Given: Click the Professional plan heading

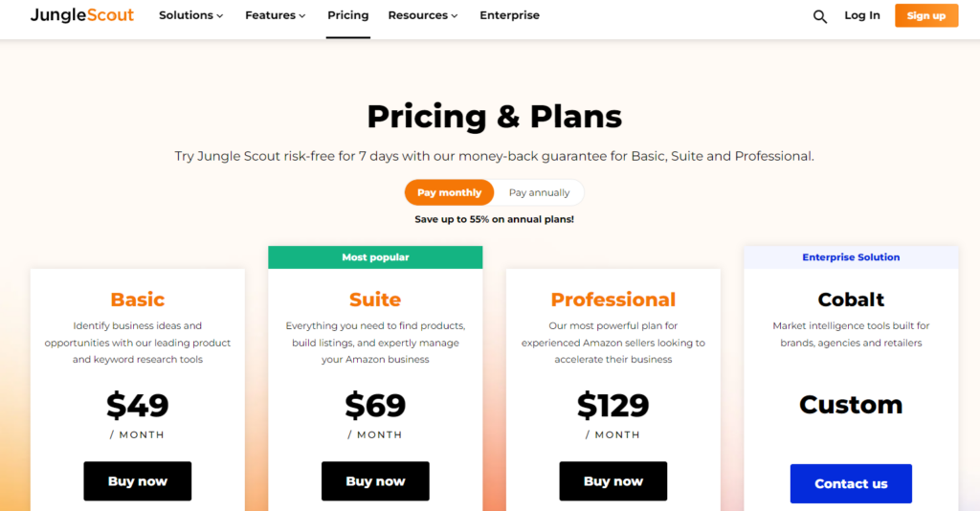Looking at the screenshot, I should 613,300.
